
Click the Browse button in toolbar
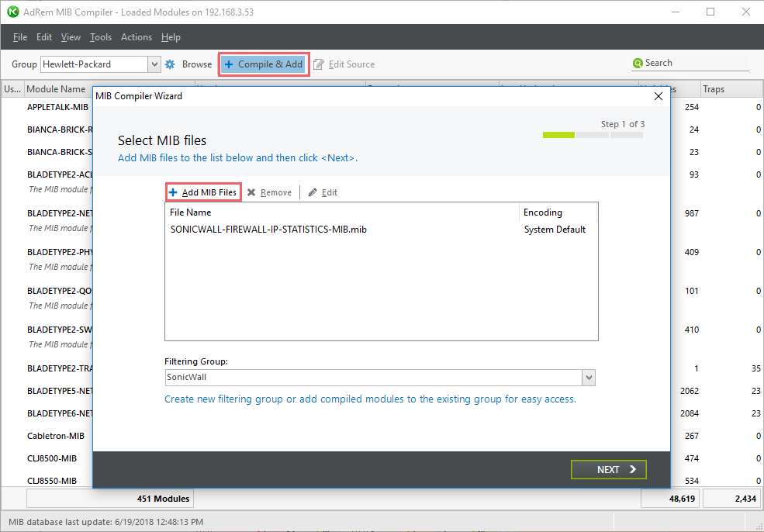[197, 64]
